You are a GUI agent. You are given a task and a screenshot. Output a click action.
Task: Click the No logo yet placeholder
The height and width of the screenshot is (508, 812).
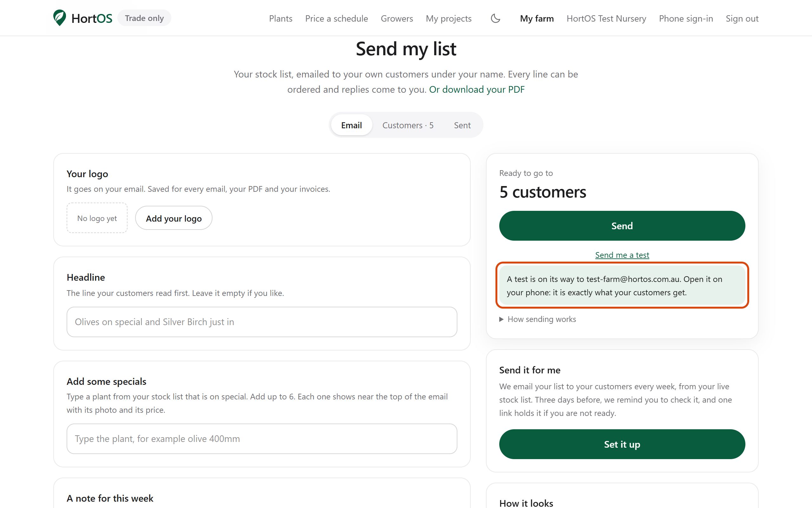click(x=97, y=218)
